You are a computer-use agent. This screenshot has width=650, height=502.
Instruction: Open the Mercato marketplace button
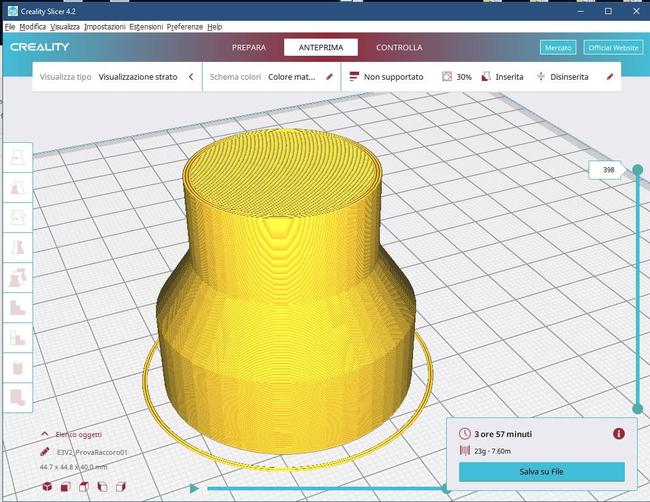[x=557, y=47]
